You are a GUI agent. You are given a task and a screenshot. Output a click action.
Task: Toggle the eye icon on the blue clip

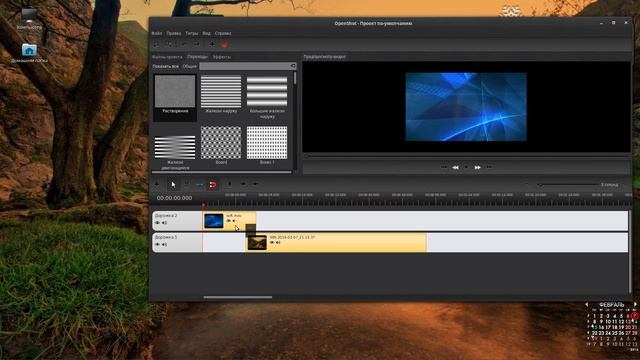pyautogui.click(x=229, y=221)
